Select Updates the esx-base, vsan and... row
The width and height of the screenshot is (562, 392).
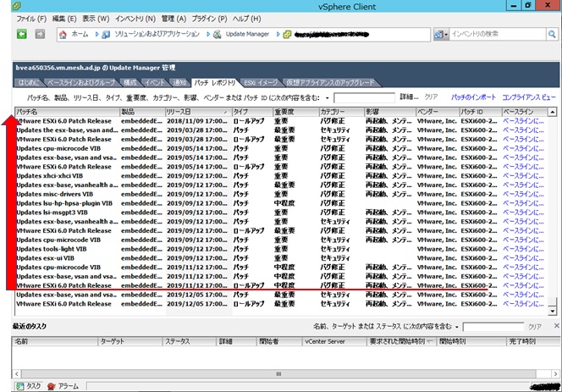click(281, 130)
